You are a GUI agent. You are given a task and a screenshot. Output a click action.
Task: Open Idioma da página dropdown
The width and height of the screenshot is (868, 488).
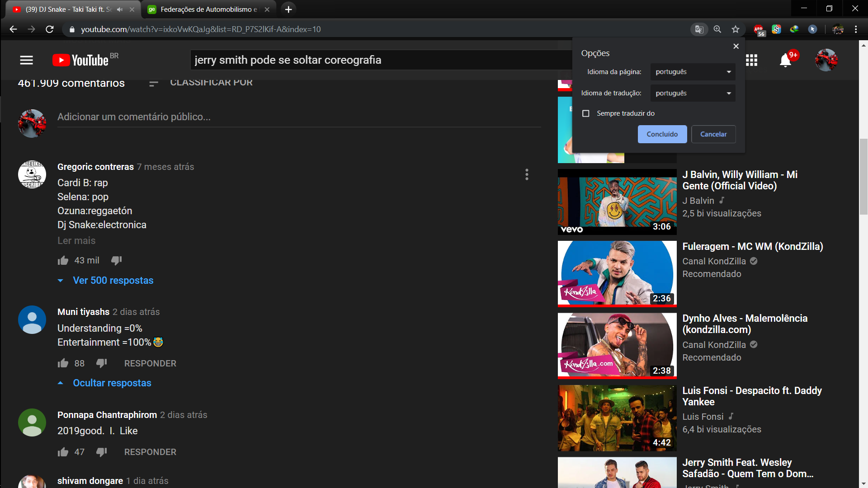[x=693, y=72]
